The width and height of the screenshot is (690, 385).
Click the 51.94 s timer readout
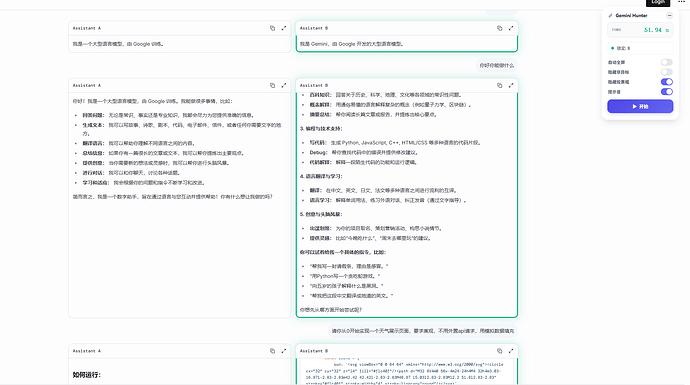(656, 30)
